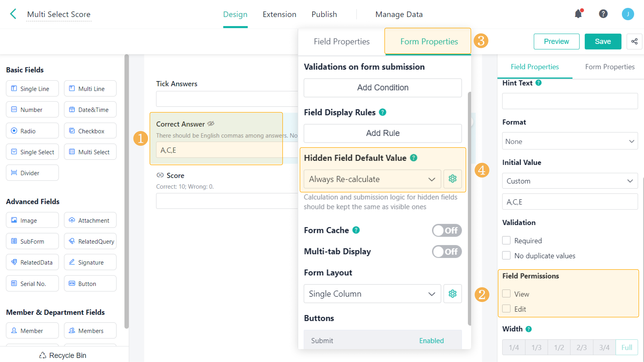Click help icon beside Hidden Field Default Value
The image size is (644, 362).
coord(414,158)
